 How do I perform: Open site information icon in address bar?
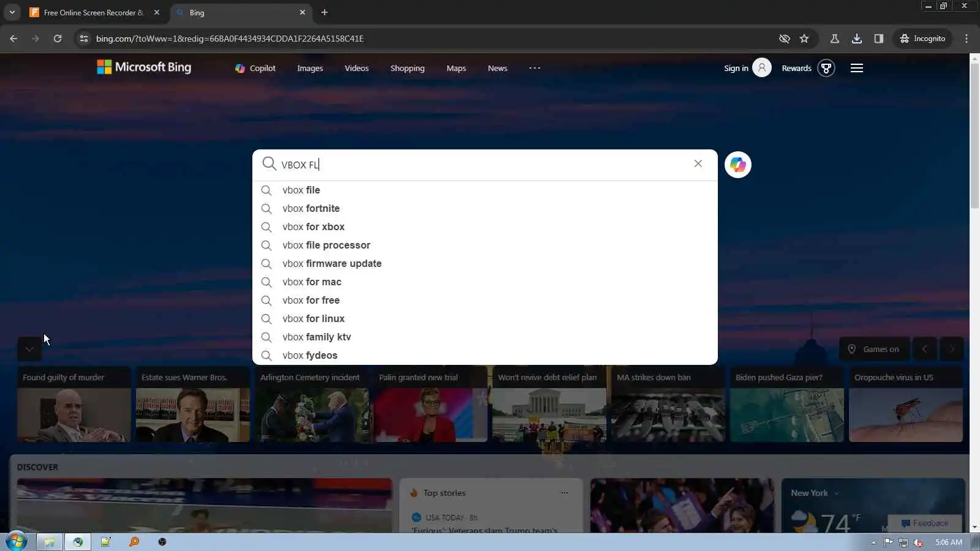(x=84, y=39)
